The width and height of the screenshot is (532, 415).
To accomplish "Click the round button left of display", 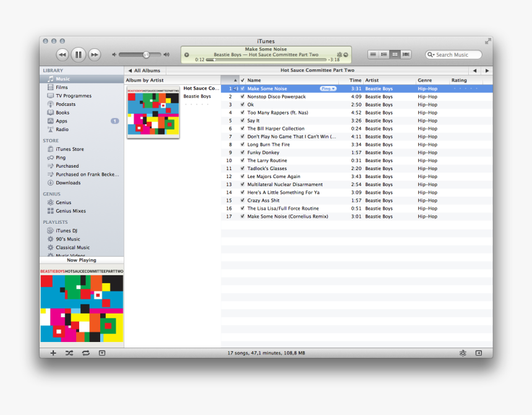I will pos(187,54).
